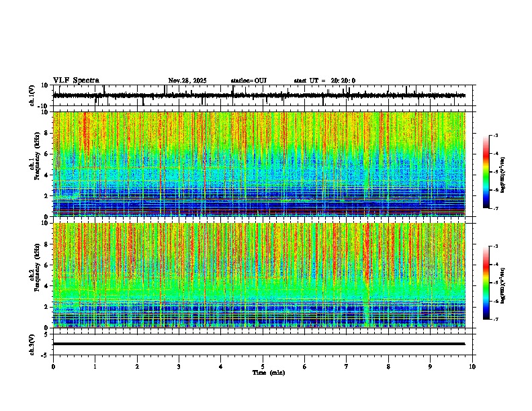Click the ch.2 spectrogram color scale bar

(486, 283)
